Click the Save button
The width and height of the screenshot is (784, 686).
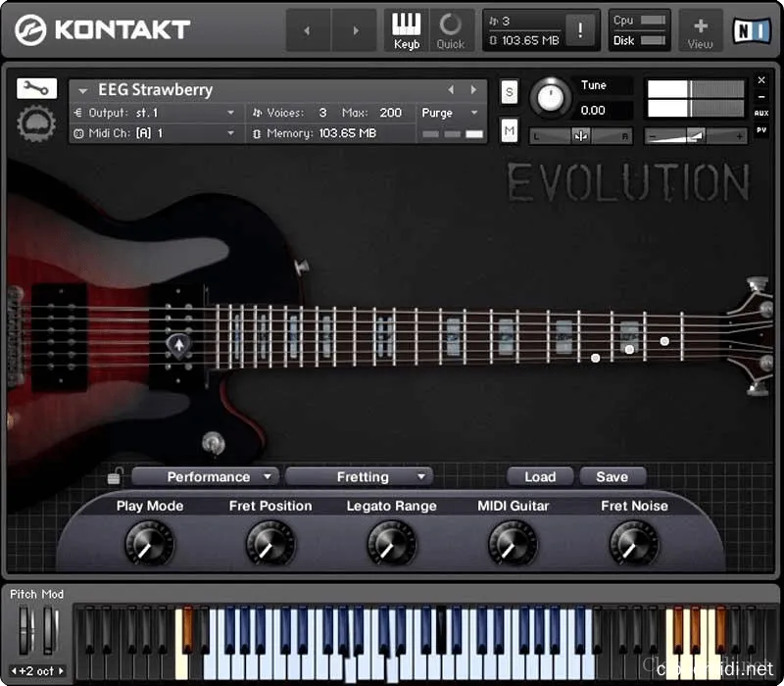(612, 477)
